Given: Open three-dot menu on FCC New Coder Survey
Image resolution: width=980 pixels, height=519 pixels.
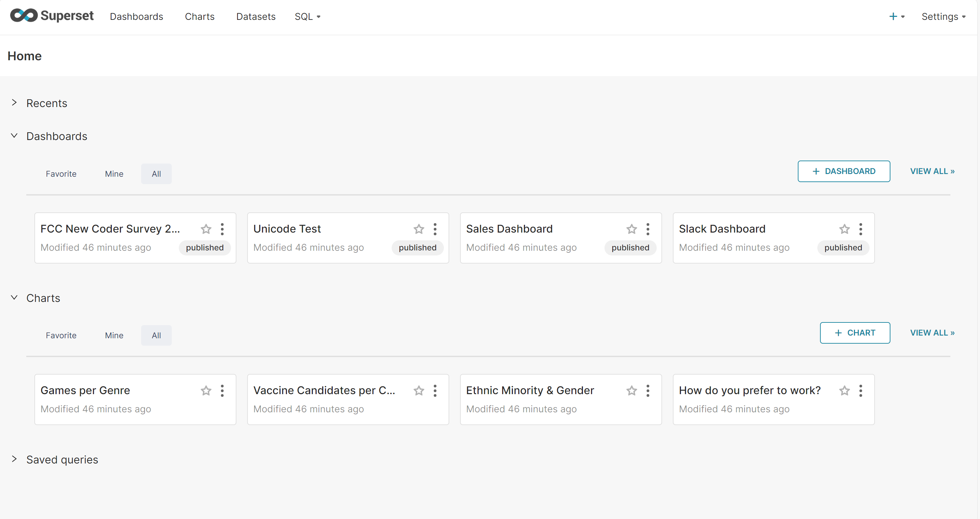Looking at the screenshot, I should (222, 229).
